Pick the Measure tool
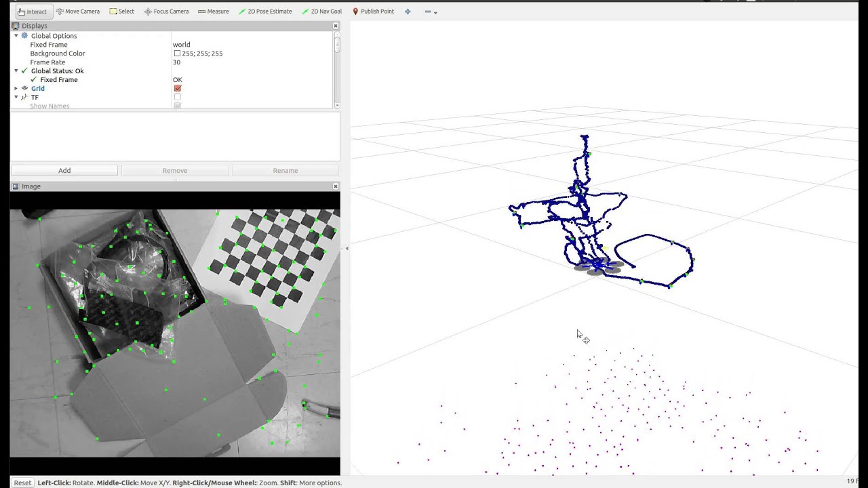Viewport: 868px width, 488px height. 214,12
